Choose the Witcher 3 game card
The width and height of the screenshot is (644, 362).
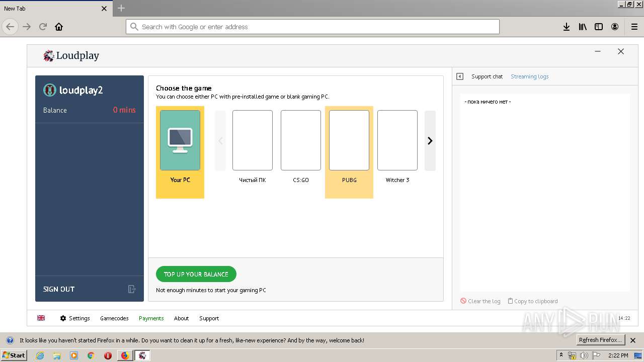tap(397, 140)
